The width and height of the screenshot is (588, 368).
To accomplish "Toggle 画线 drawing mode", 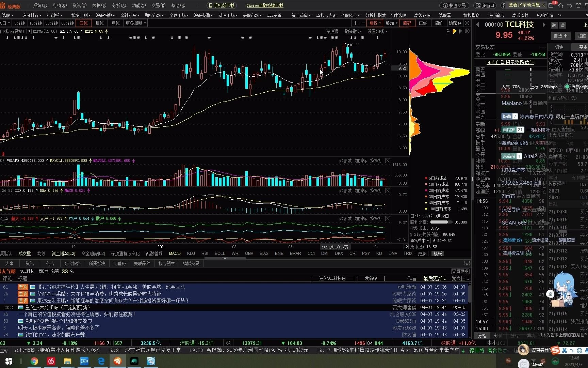I will click(x=423, y=23).
